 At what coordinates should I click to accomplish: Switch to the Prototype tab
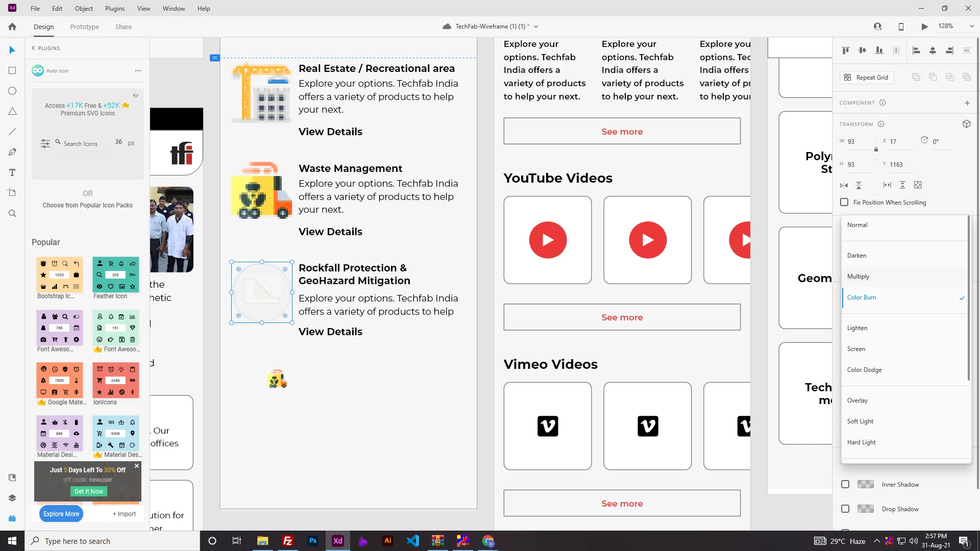coord(85,27)
